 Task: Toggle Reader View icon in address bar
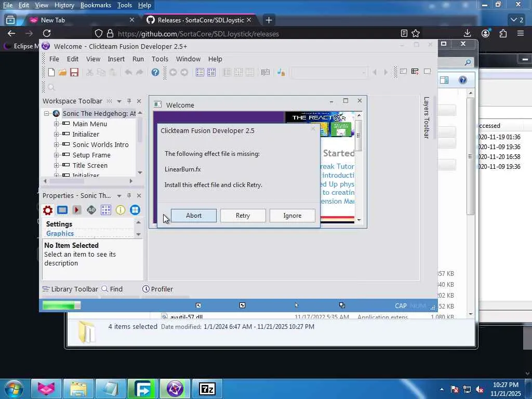pos(404,33)
